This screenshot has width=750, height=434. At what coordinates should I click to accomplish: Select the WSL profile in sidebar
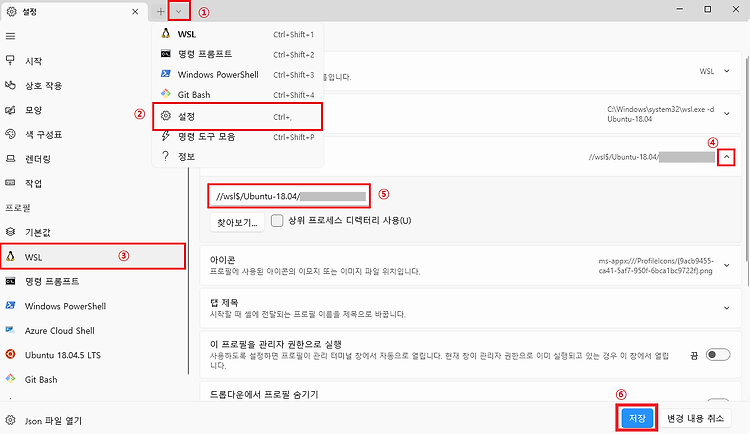click(x=93, y=256)
